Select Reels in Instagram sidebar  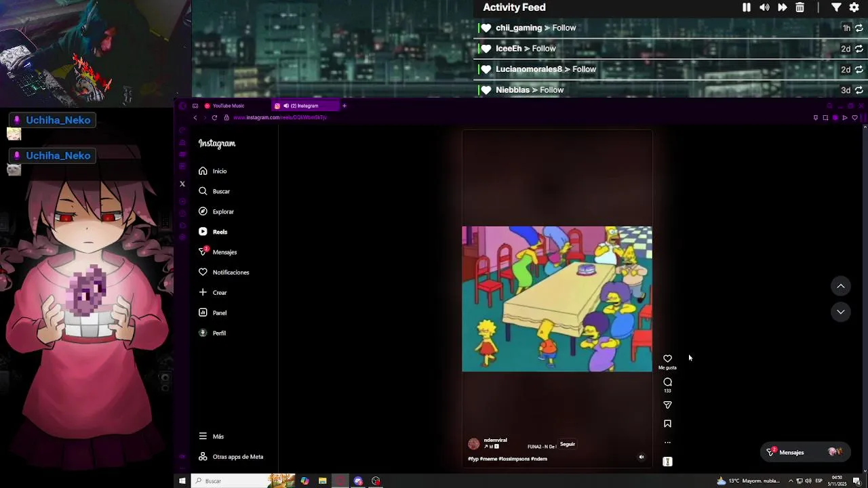click(213, 232)
